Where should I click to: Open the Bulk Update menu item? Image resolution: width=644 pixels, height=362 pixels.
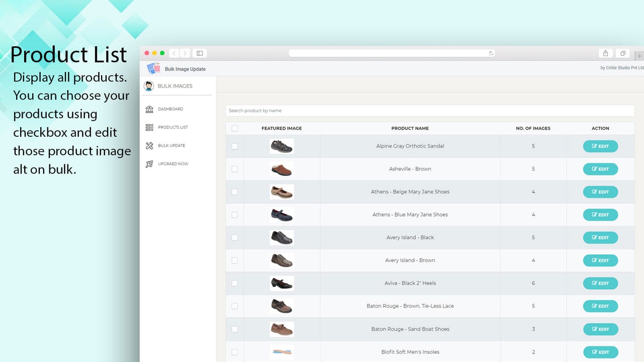pos(172,146)
